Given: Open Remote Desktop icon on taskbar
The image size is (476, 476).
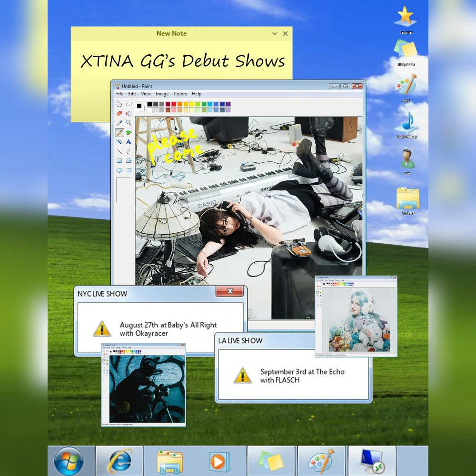Looking at the screenshot, I should [372, 461].
